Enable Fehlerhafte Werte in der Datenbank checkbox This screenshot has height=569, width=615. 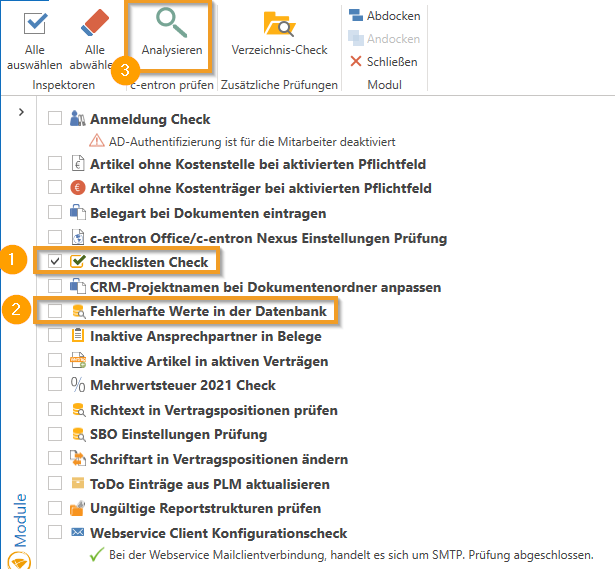pyautogui.click(x=55, y=312)
